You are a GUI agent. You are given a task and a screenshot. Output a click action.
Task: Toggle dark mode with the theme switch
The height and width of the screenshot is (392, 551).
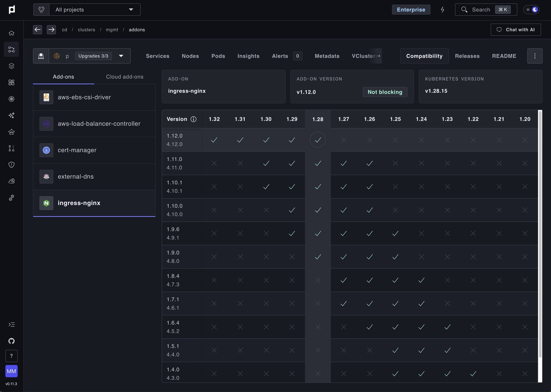click(x=531, y=10)
